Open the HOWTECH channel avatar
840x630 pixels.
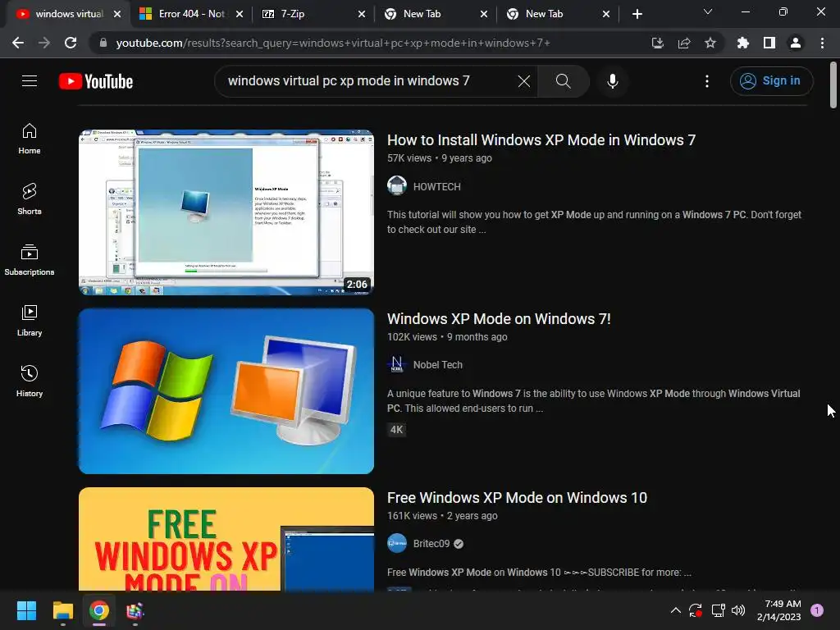pos(397,186)
